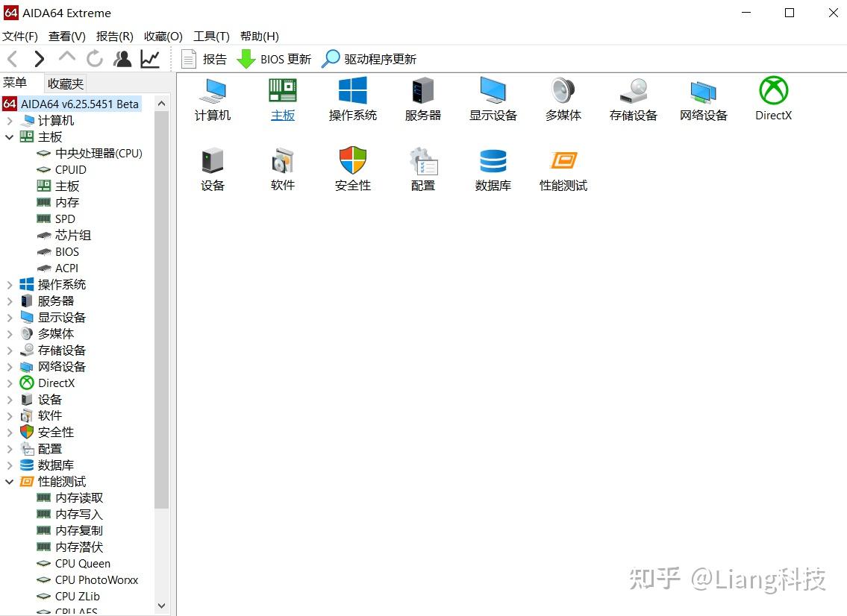847x616 pixels.
Task: Open the 设备 device icon in main panel
Action: (x=212, y=170)
